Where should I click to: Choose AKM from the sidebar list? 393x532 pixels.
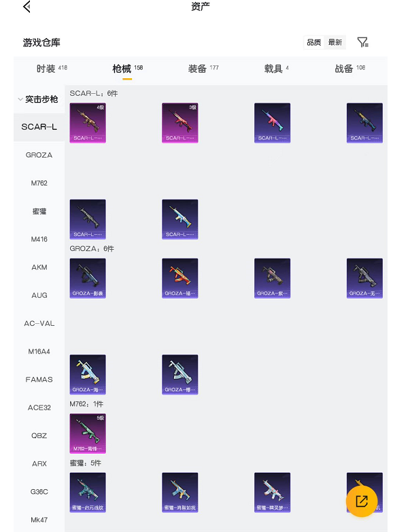pyautogui.click(x=39, y=267)
